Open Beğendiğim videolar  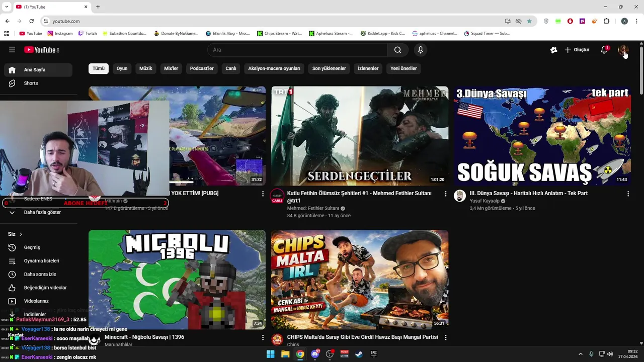[38, 288]
